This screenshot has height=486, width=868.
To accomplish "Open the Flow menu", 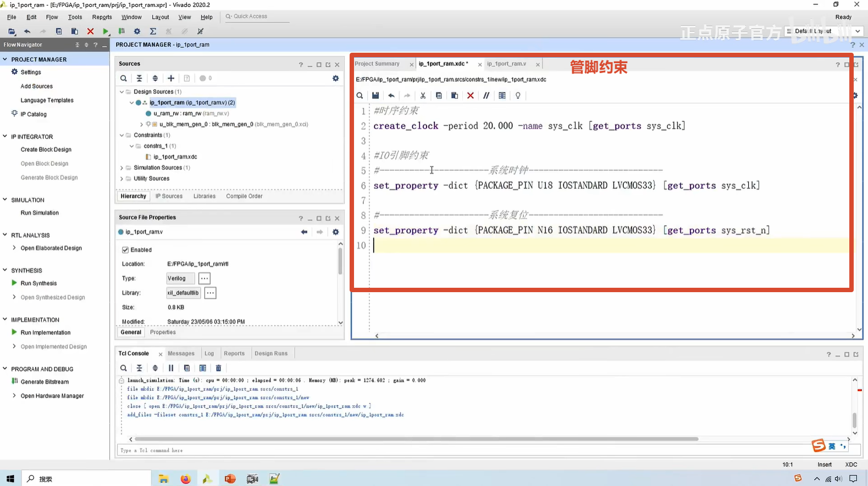I will [x=52, y=17].
